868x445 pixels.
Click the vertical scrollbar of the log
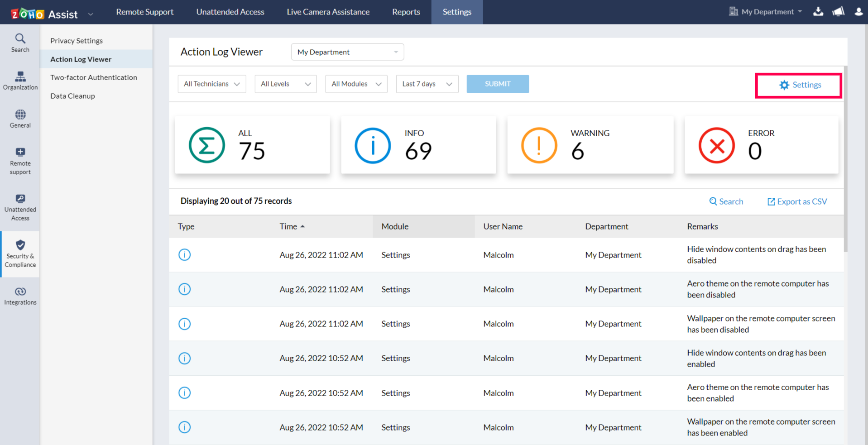coord(846,159)
